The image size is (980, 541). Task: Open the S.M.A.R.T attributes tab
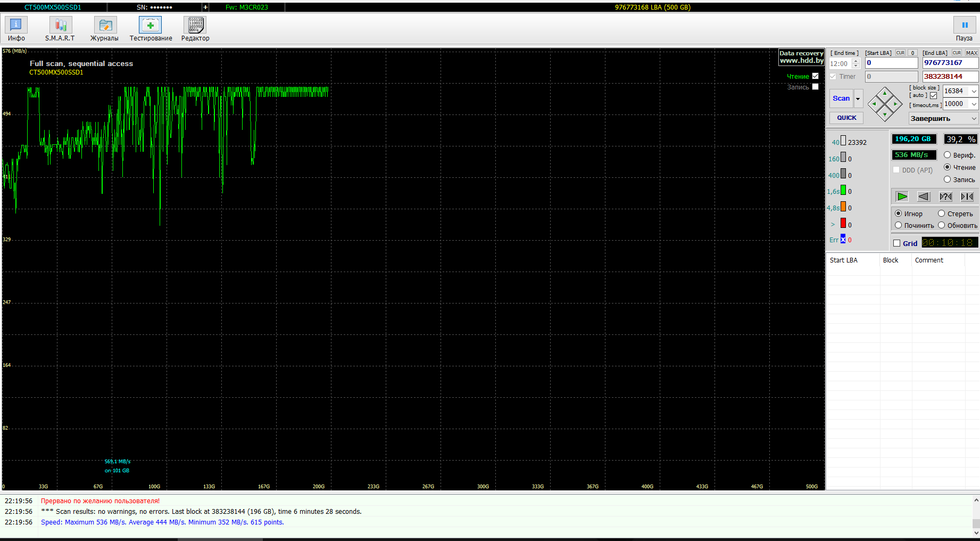(x=60, y=29)
